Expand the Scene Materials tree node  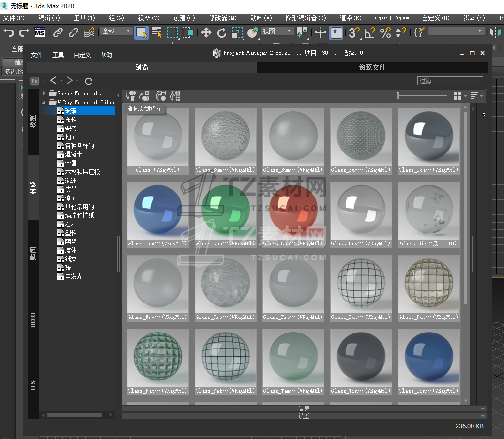pos(44,93)
